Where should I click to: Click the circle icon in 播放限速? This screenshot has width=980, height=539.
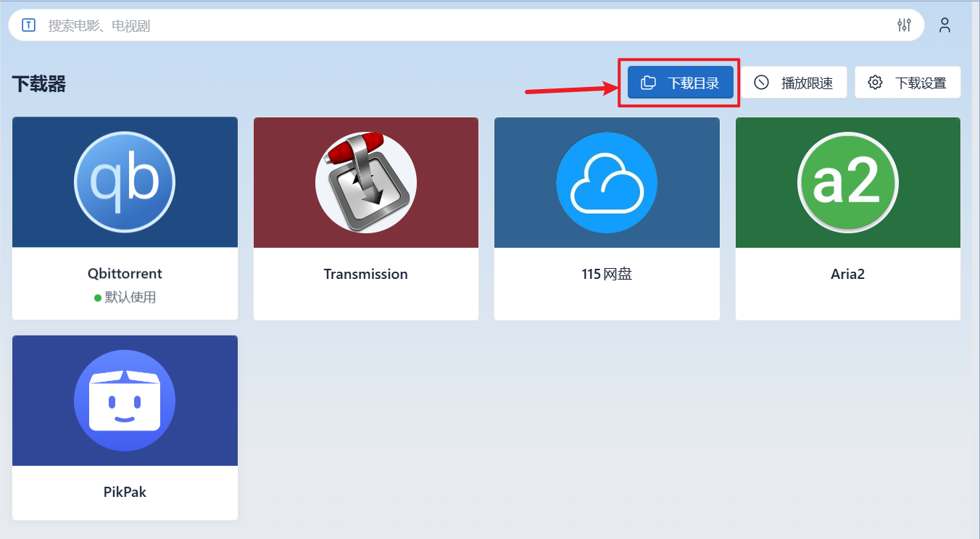(761, 83)
